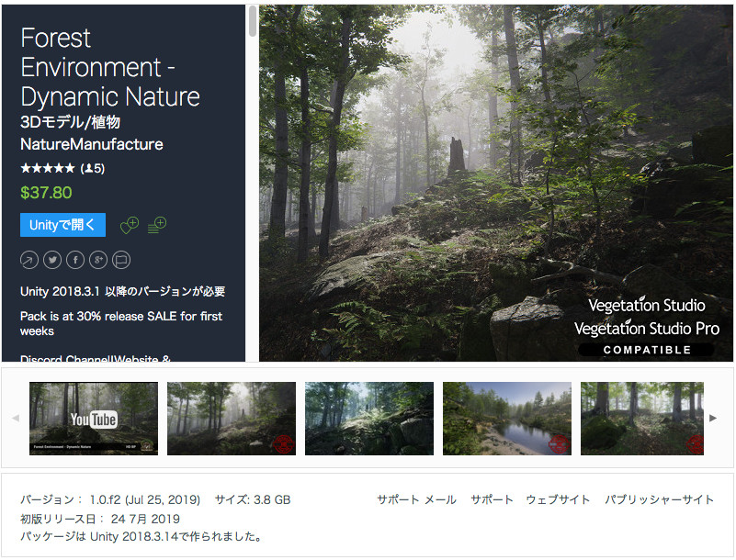Viewport: 736px width, 560px height.
Task: Share on Twitter icon
Action: (x=52, y=260)
